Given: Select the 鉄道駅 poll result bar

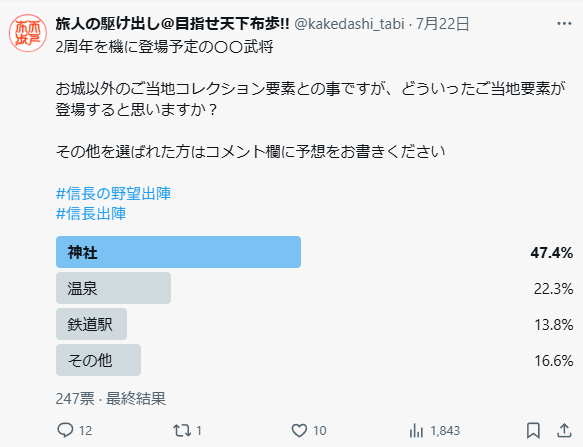Looking at the screenshot, I should (91, 324).
